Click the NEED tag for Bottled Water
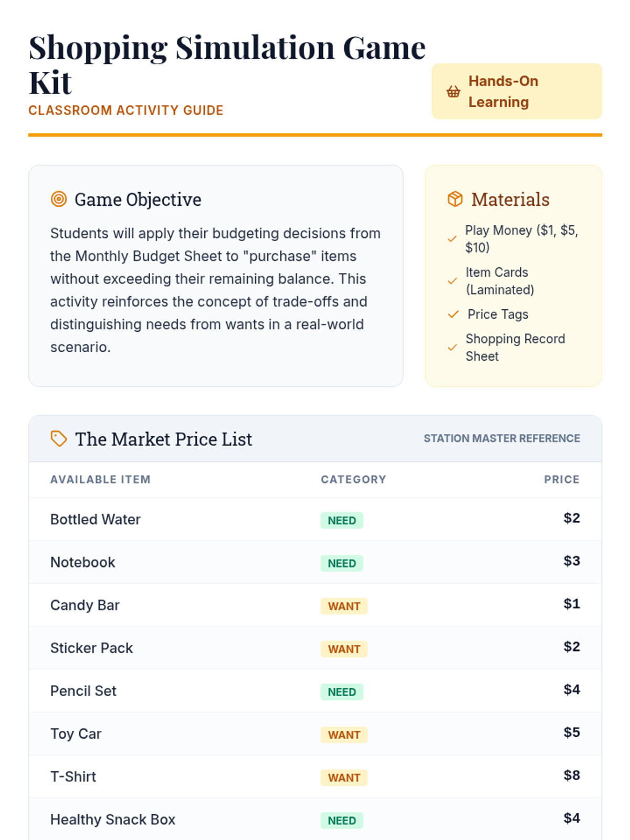Viewport: 630px width, 840px height. point(342,520)
